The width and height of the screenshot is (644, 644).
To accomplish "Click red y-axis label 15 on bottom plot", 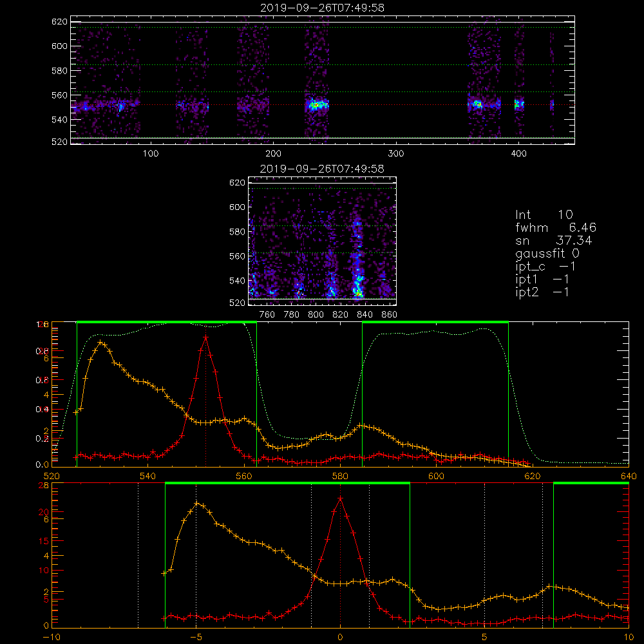I will point(44,541).
